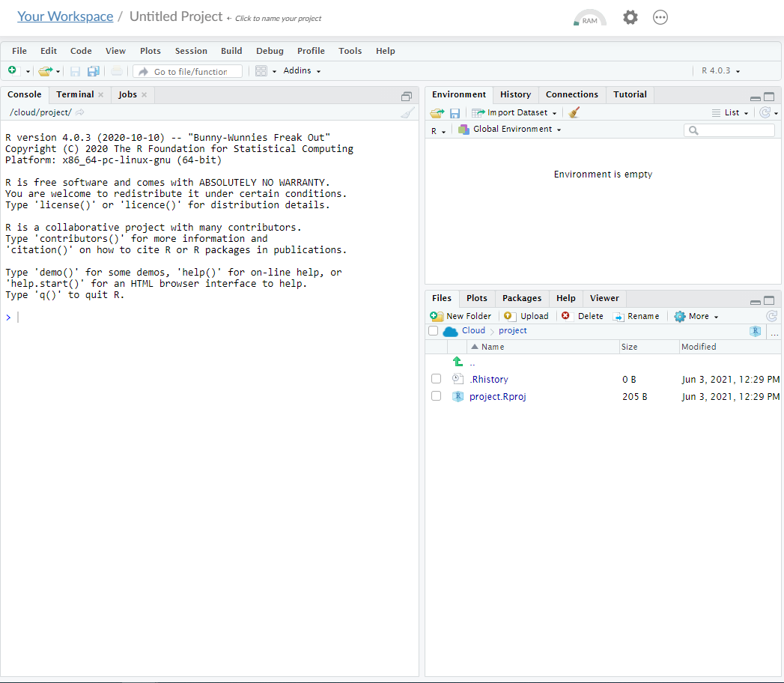Clear console with the broom icon
784x683 pixels.
(x=407, y=112)
